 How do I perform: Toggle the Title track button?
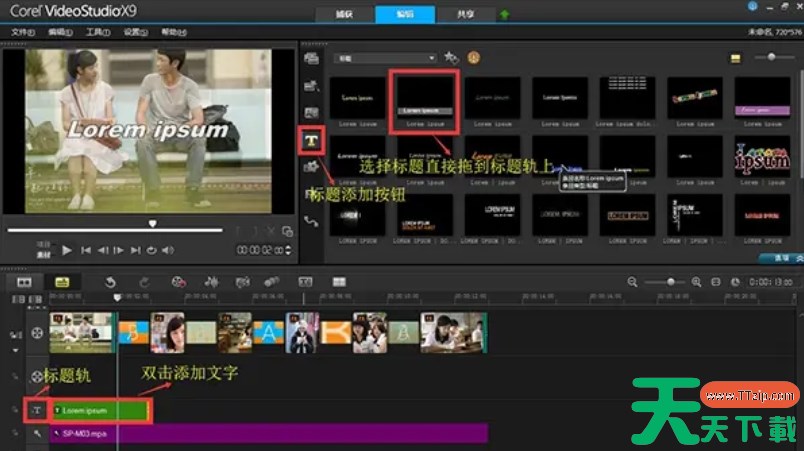tap(37, 410)
